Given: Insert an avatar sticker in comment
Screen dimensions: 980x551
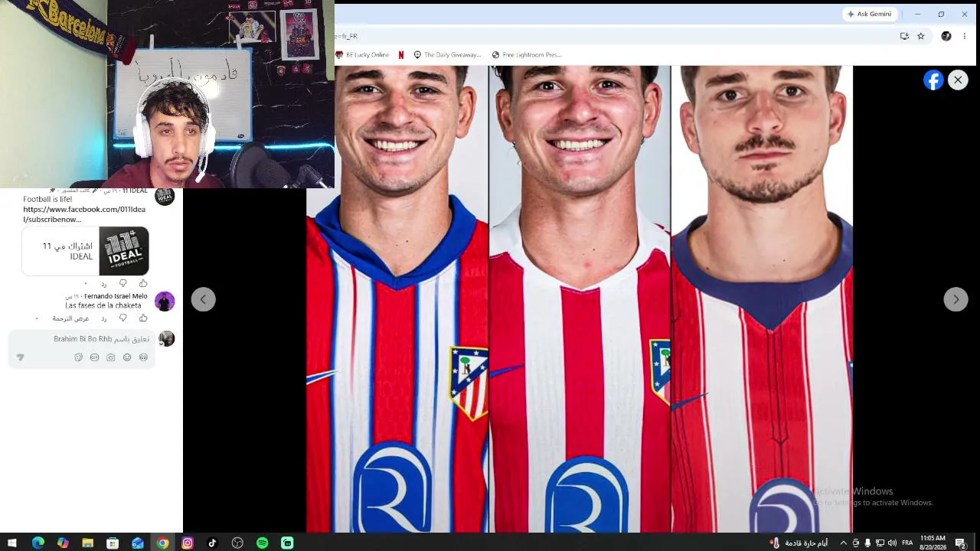Looking at the screenshot, I should [143, 357].
